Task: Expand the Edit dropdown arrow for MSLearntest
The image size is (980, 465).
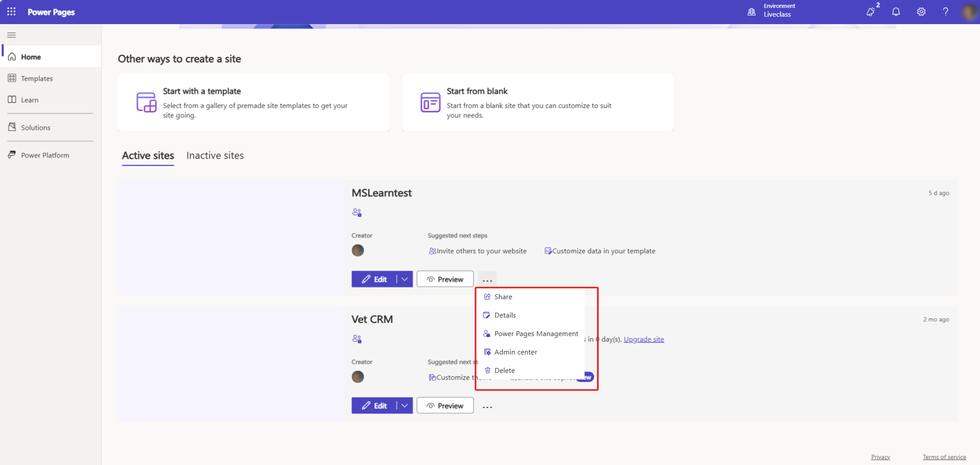Action: 405,279
